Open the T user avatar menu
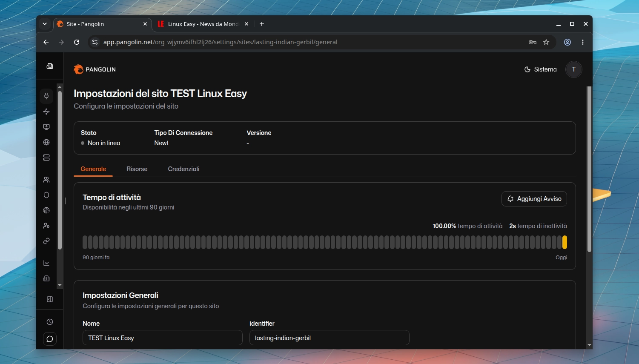The width and height of the screenshot is (639, 364). (x=573, y=69)
